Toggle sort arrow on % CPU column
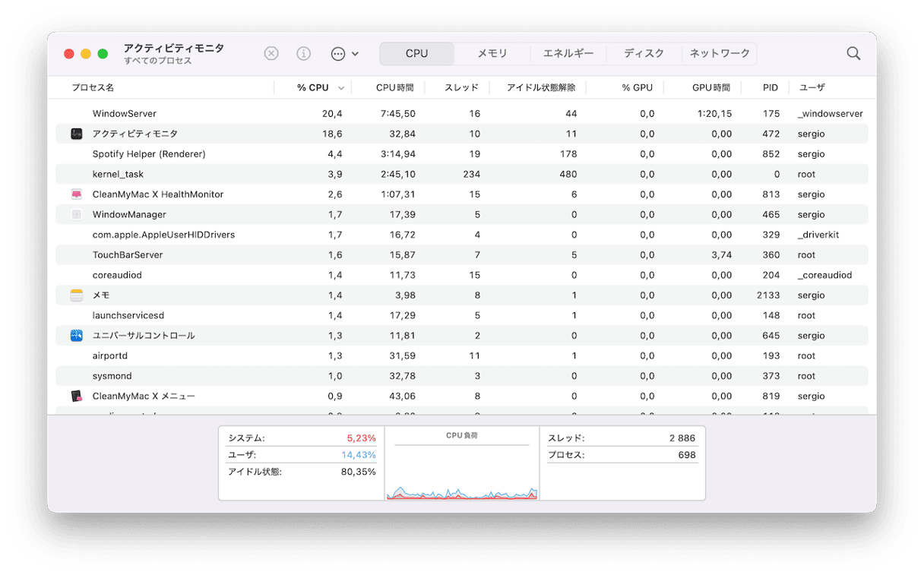 pyautogui.click(x=341, y=88)
